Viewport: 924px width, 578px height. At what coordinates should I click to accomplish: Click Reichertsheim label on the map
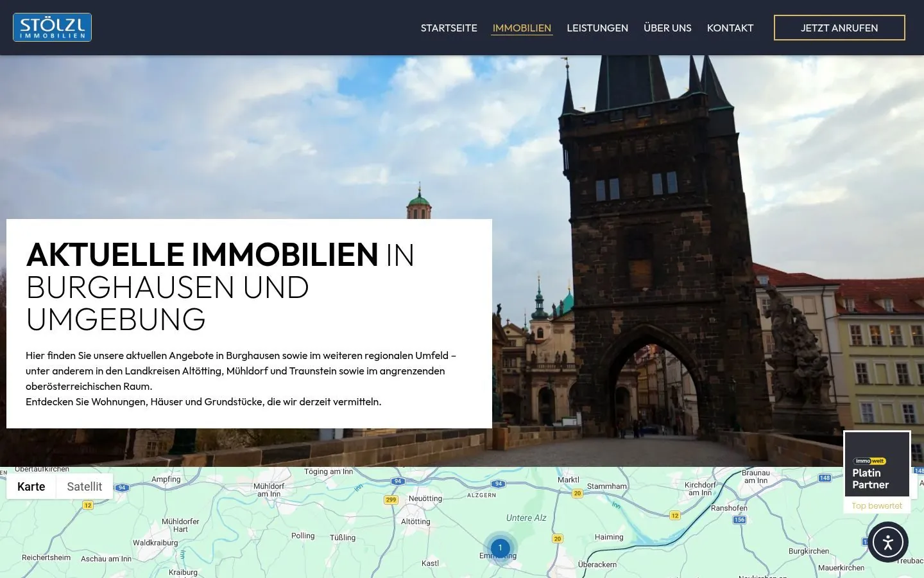tap(46, 557)
